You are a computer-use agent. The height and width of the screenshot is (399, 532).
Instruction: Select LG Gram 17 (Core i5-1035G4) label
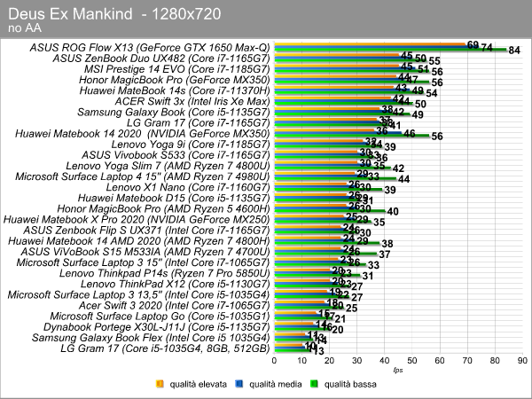165,348
